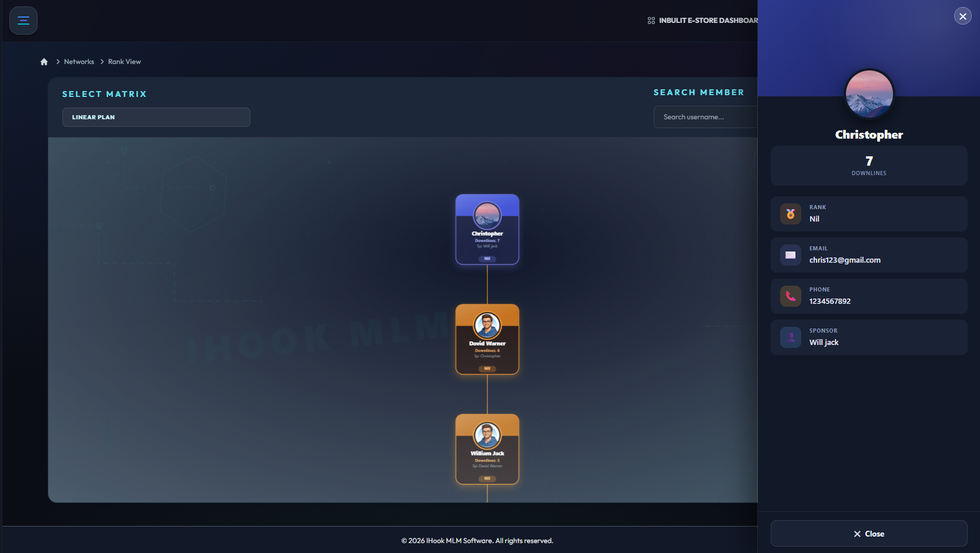Click Nil rank badge on William Jack node
This screenshot has width=980, height=553.
click(488, 478)
